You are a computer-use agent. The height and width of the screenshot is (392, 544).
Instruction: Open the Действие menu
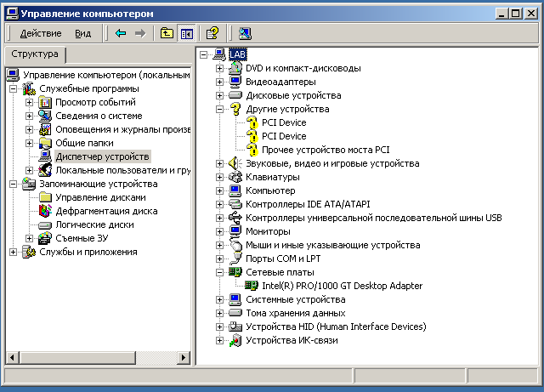pyautogui.click(x=40, y=33)
